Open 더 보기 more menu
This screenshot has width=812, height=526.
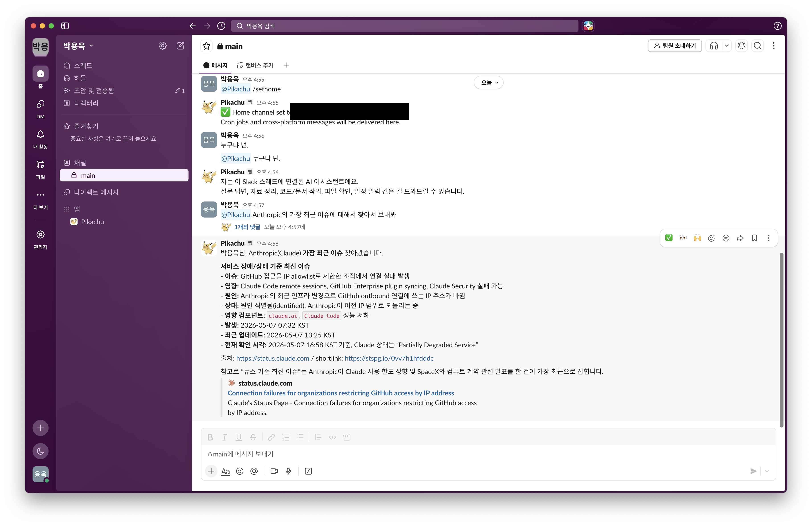[41, 200]
